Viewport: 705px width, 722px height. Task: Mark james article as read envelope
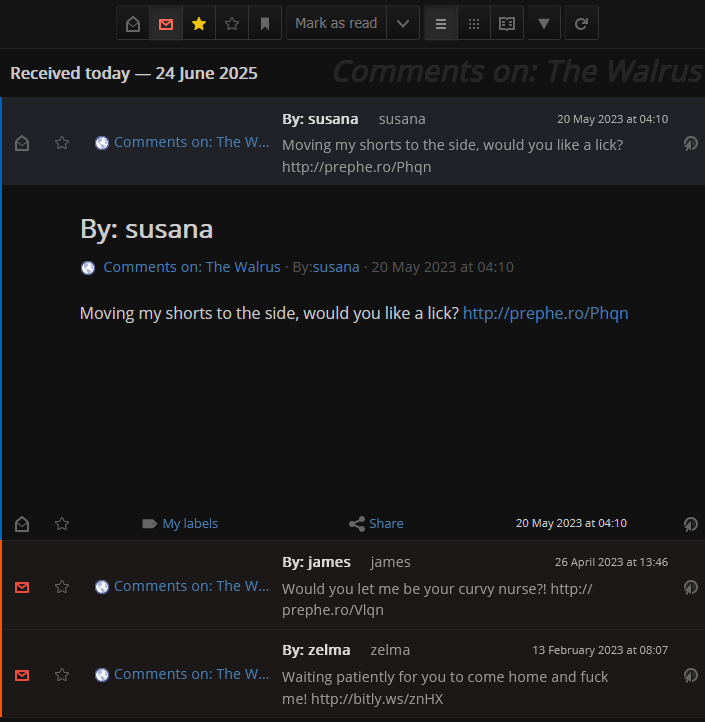(22, 587)
